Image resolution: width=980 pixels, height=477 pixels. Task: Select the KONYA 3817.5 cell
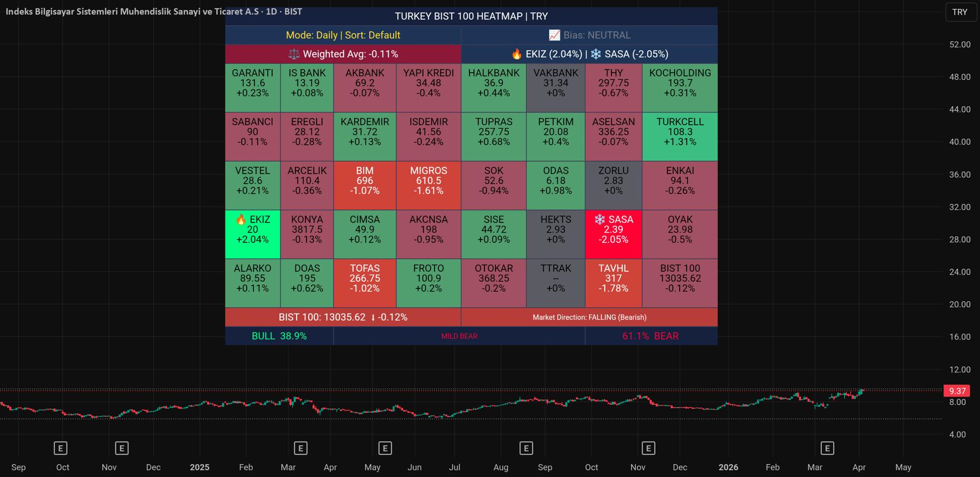click(x=307, y=235)
